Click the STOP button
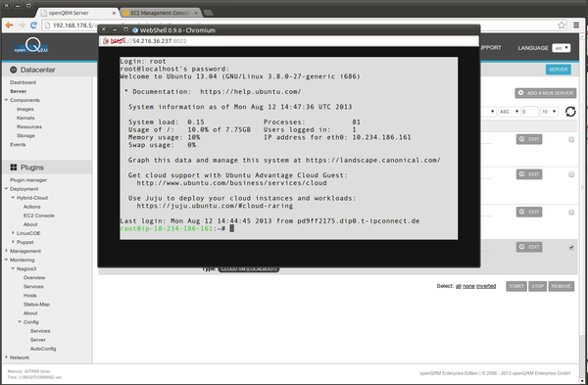The height and width of the screenshot is (385, 588). (x=537, y=286)
